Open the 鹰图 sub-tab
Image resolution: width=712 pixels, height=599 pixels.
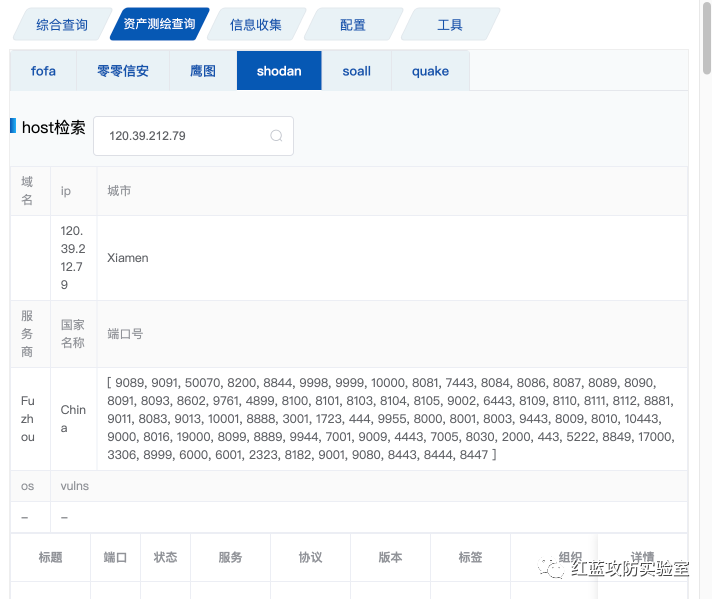point(203,71)
